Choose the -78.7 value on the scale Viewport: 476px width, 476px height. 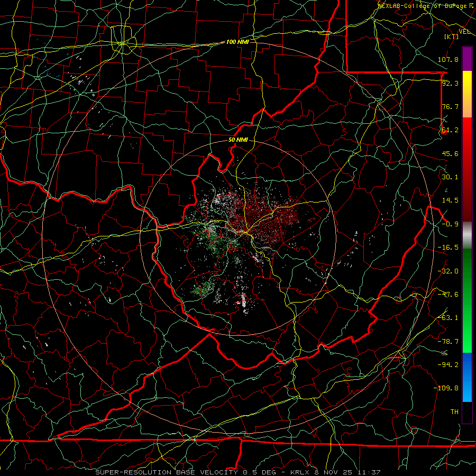[448, 342]
